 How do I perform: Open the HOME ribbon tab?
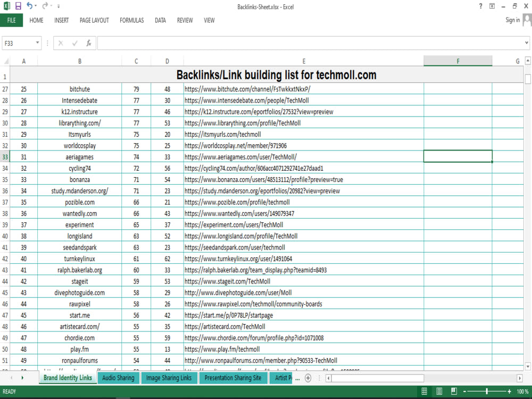[36, 20]
